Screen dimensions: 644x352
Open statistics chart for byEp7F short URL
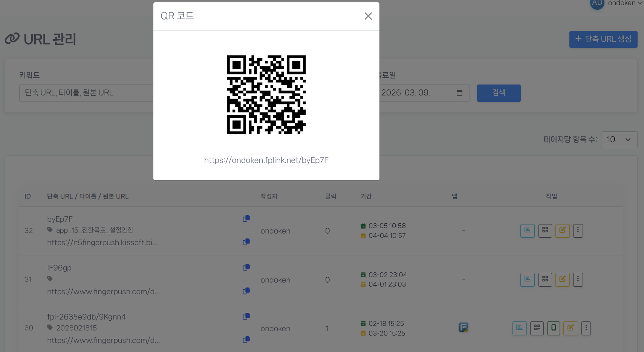click(527, 231)
